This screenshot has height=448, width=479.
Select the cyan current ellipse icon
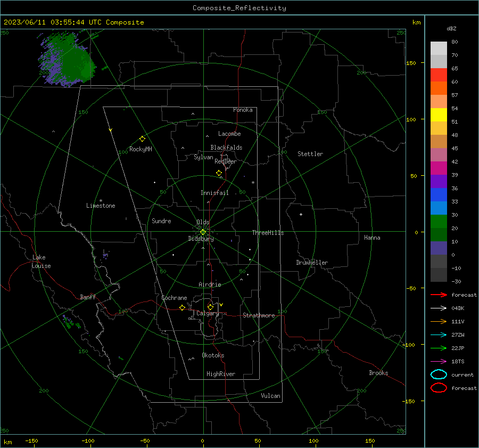pos(439,374)
